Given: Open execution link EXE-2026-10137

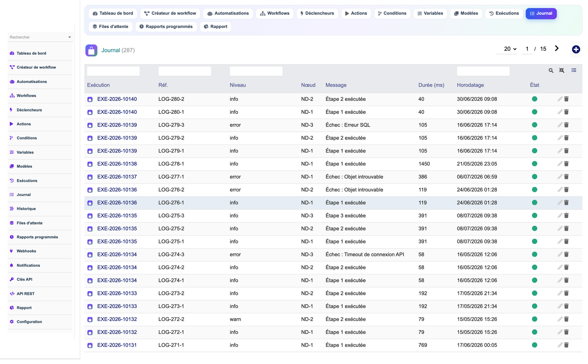Looking at the screenshot, I should tap(117, 177).
